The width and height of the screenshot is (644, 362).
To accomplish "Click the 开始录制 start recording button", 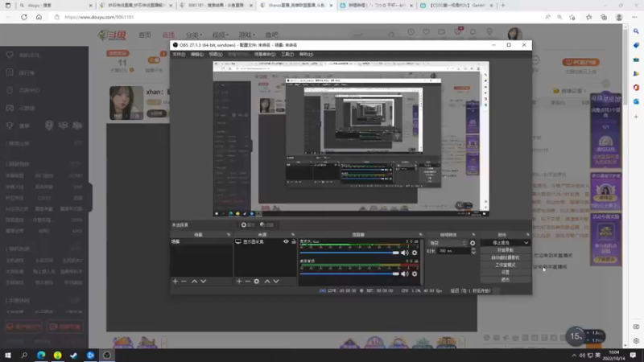I will click(x=506, y=250).
